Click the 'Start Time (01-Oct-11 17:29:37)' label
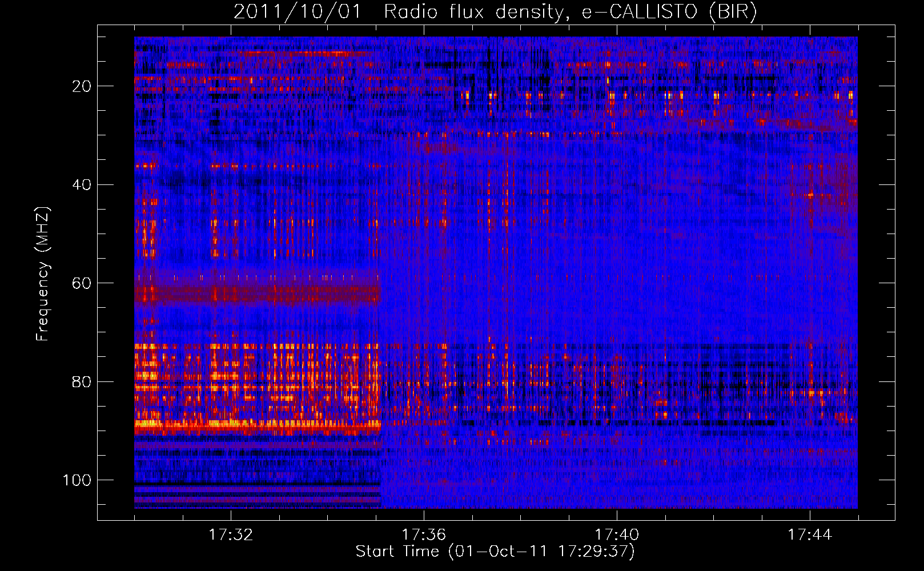 495,552
